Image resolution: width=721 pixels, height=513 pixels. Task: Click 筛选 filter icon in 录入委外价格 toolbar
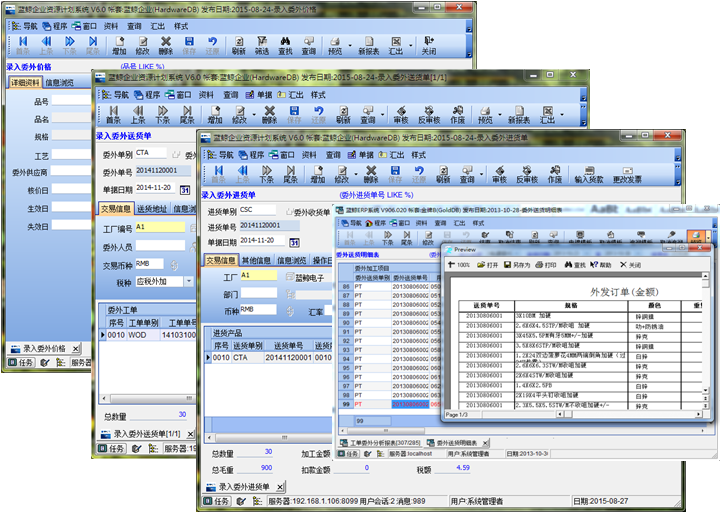click(x=262, y=46)
